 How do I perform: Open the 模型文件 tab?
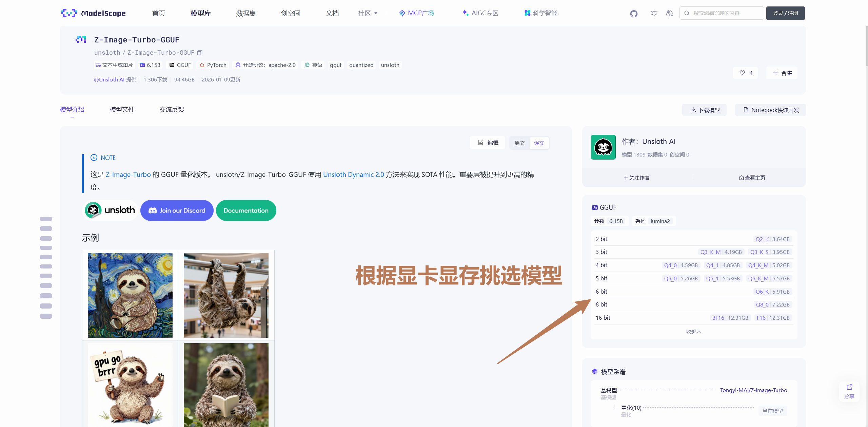pyautogui.click(x=122, y=109)
